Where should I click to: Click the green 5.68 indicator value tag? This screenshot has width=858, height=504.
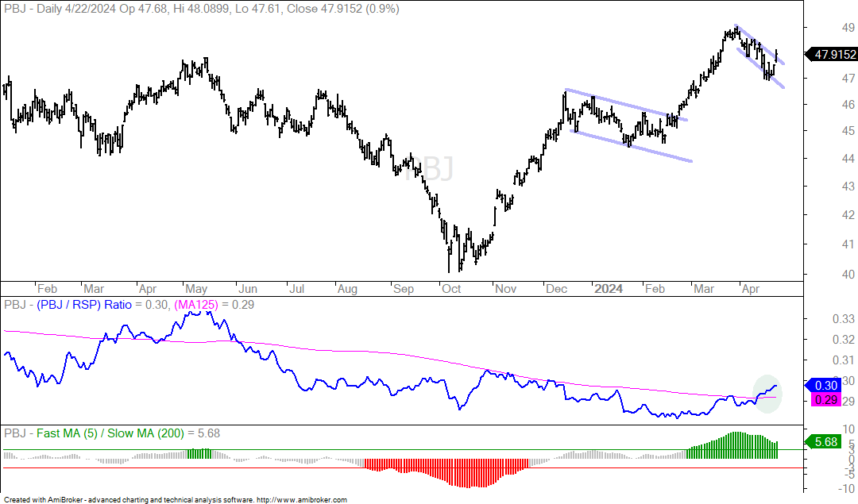coord(823,441)
